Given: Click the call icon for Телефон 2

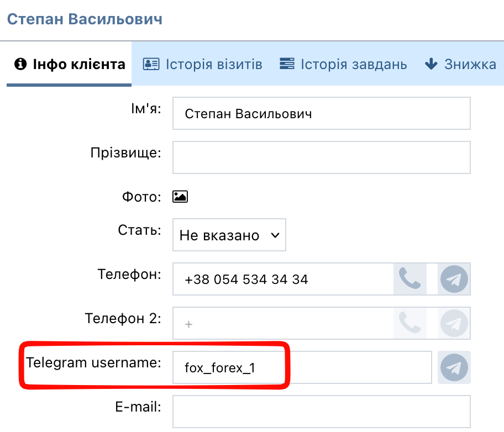Looking at the screenshot, I should [x=410, y=323].
